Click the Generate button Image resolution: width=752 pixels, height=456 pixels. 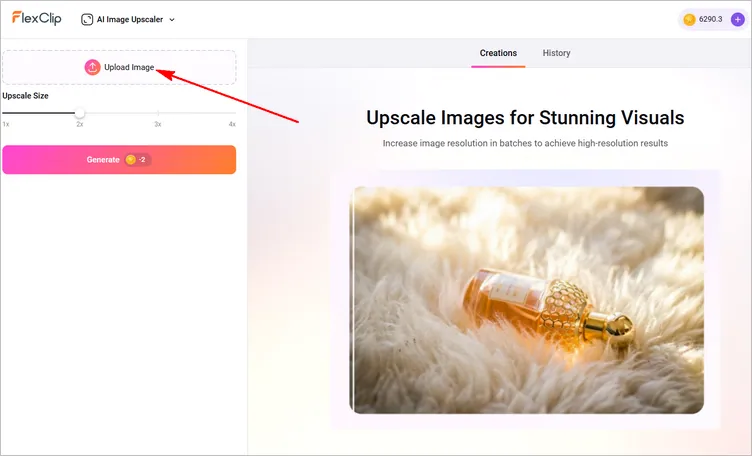click(119, 160)
